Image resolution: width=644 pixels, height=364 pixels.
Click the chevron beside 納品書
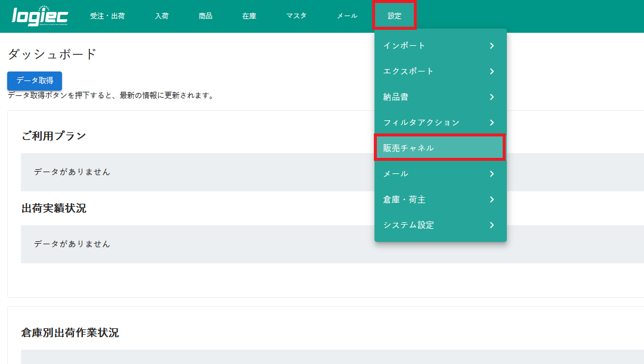(491, 97)
